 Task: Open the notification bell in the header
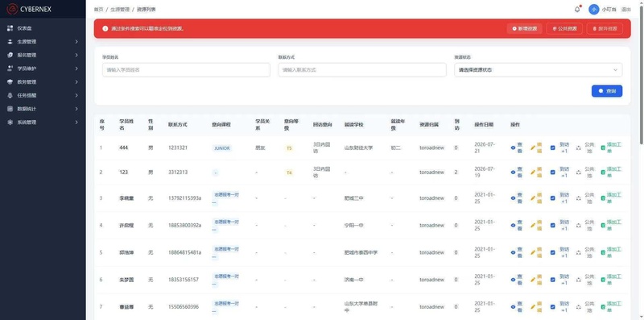click(x=577, y=10)
